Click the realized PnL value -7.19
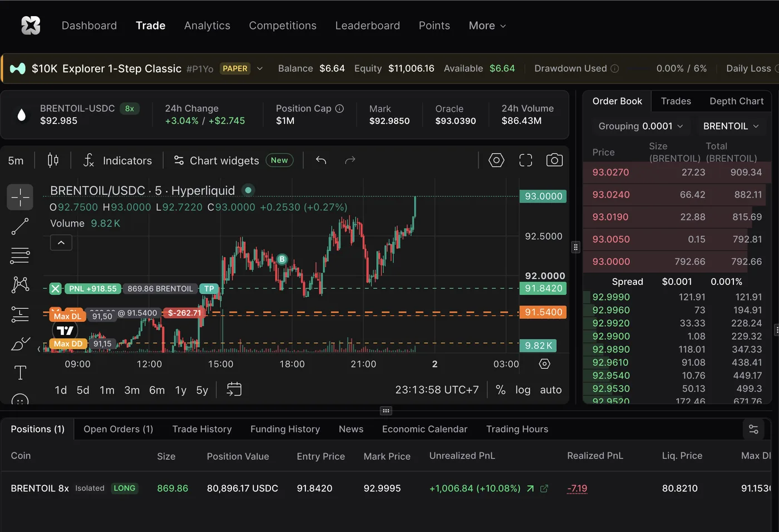The image size is (779, 532). (577, 489)
